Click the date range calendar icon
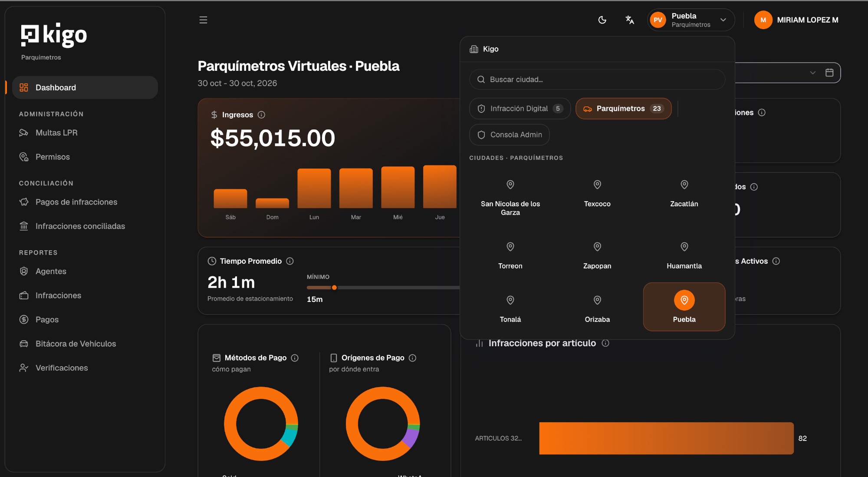 pos(829,73)
